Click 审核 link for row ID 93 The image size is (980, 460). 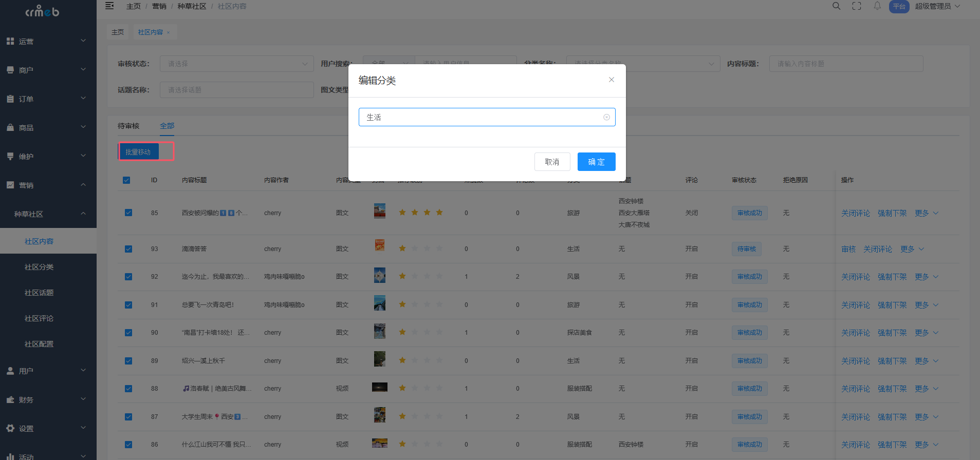pyautogui.click(x=848, y=249)
